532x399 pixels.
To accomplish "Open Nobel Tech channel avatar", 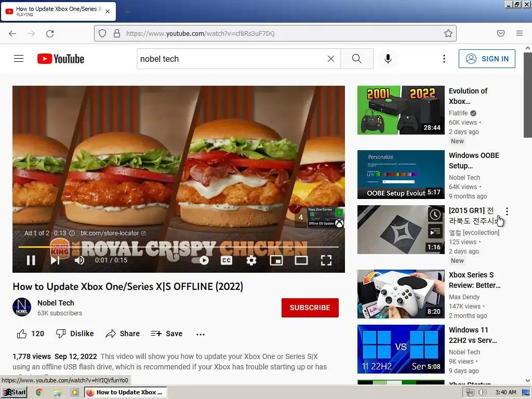I will point(22,307).
